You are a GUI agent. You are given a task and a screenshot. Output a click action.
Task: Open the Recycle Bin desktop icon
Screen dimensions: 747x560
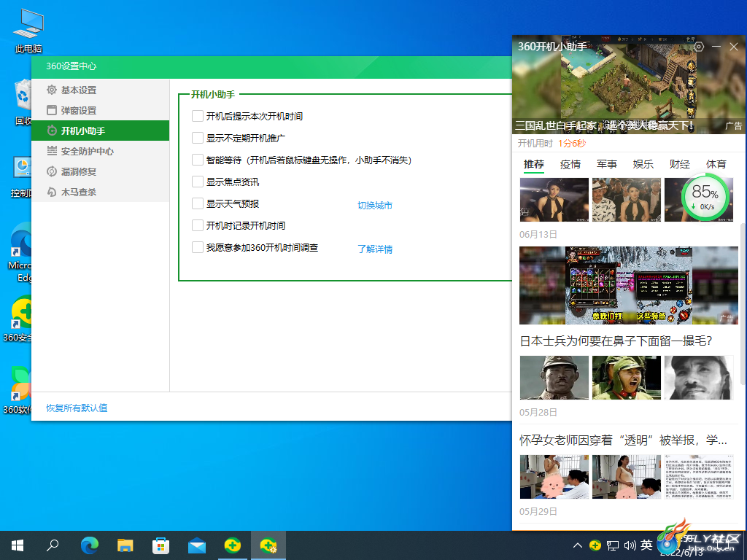23,102
